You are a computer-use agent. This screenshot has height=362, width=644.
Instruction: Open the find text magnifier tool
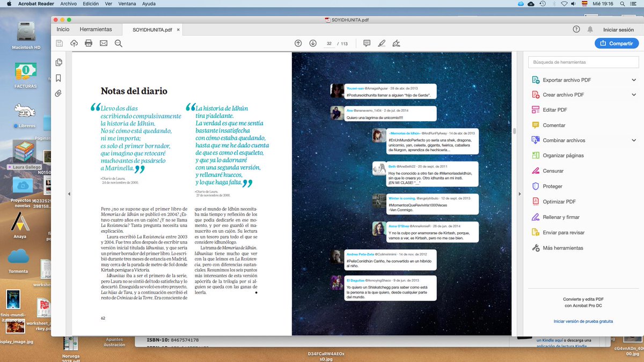(119, 43)
